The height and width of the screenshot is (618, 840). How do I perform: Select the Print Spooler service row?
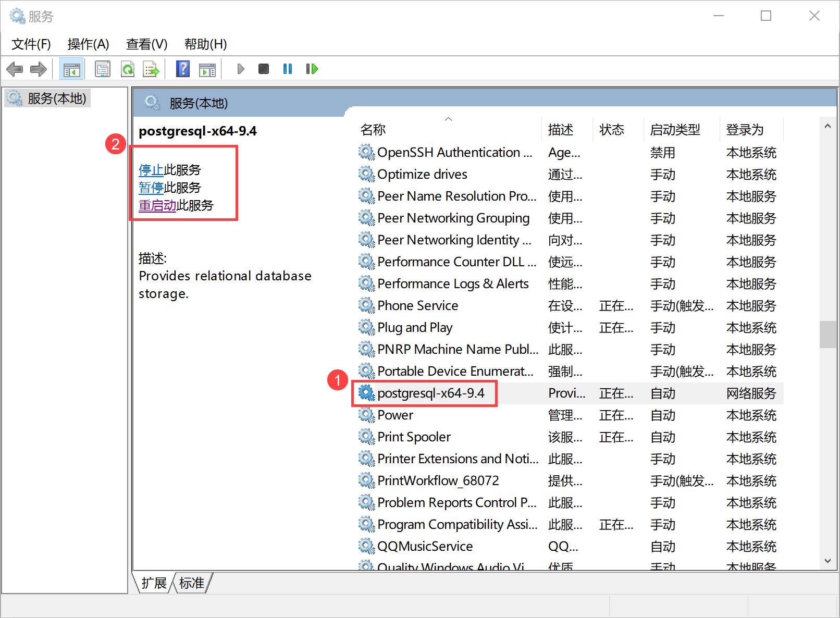click(x=414, y=437)
